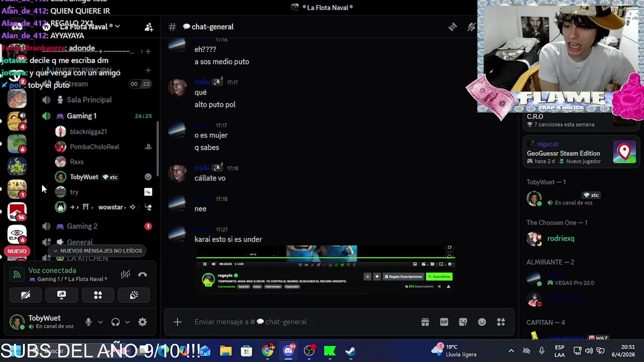Screen dimensions: 644x362
Task: Toggle the camera on in voice panel
Action: (x=25, y=295)
